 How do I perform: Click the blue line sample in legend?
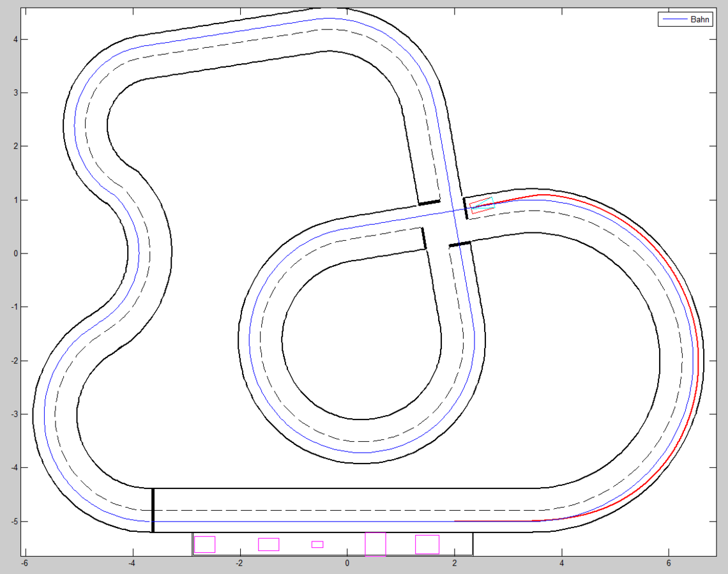pyautogui.click(x=674, y=20)
